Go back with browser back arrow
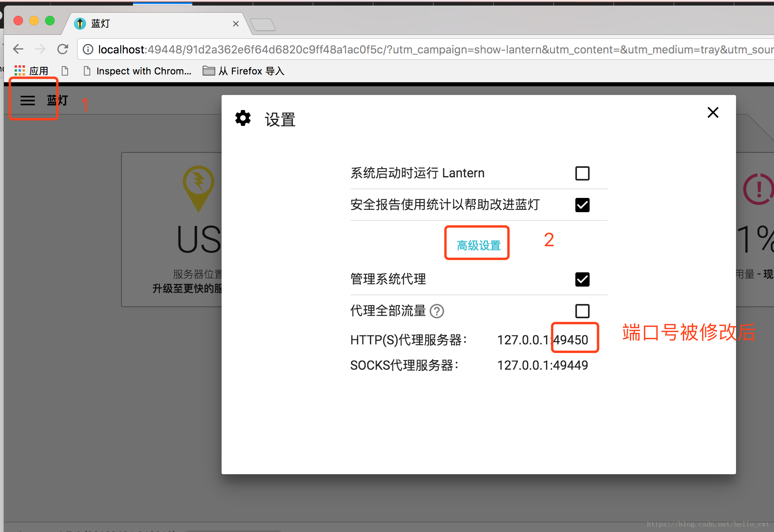 18,49
